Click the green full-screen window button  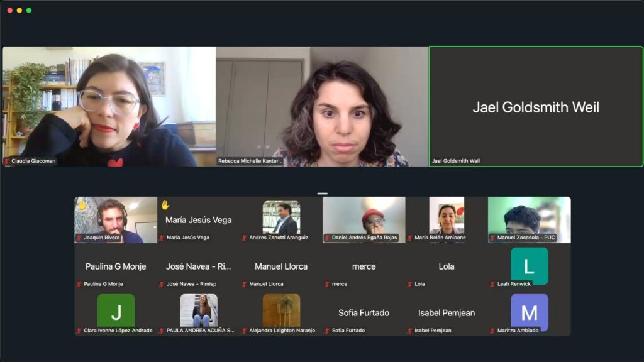pyautogui.click(x=29, y=10)
